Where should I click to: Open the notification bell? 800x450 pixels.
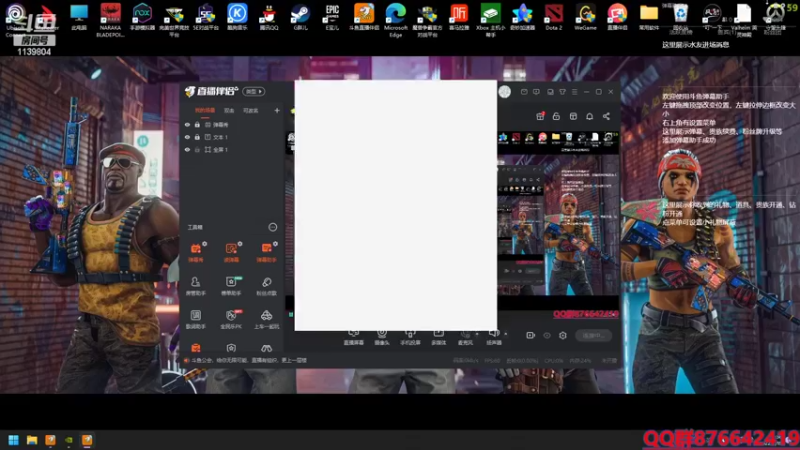pyautogui.click(x=589, y=116)
